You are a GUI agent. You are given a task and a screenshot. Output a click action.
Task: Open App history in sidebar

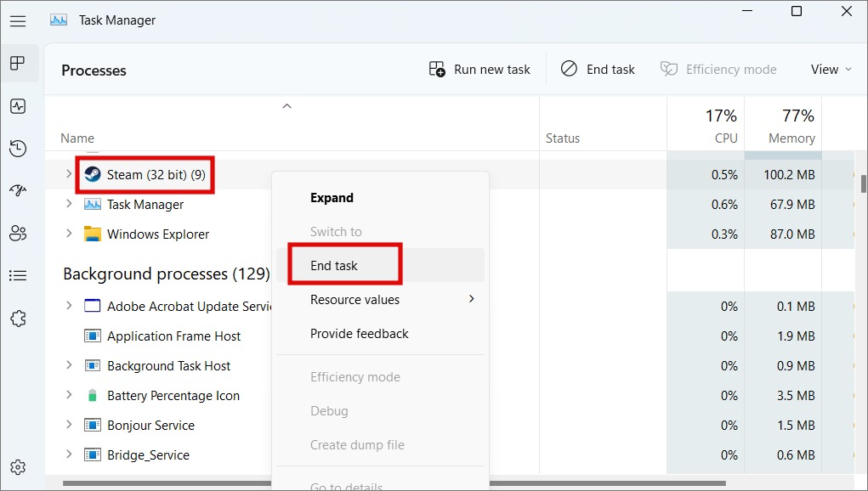(18, 148)
